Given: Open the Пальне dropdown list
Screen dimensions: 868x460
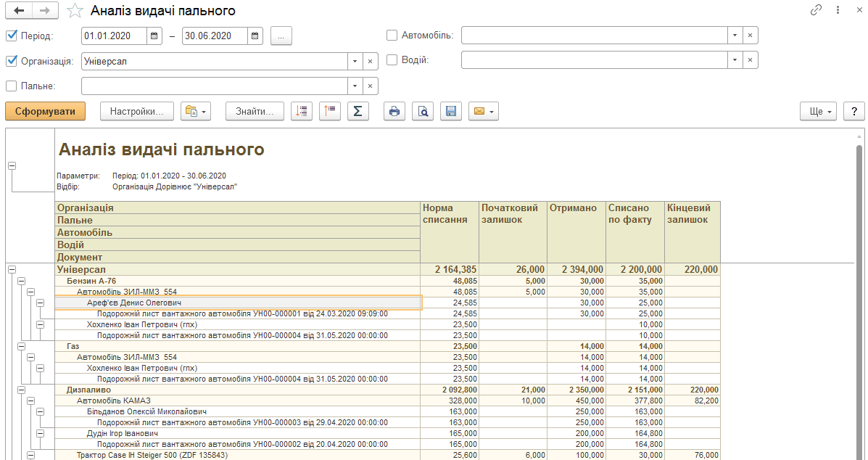Looking at the screenshot, I should click(355, 86).
